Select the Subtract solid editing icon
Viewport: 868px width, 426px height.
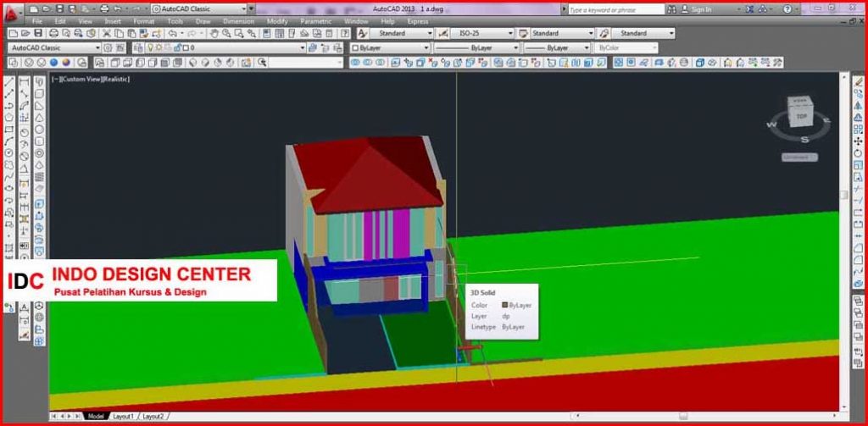(368, 63)
